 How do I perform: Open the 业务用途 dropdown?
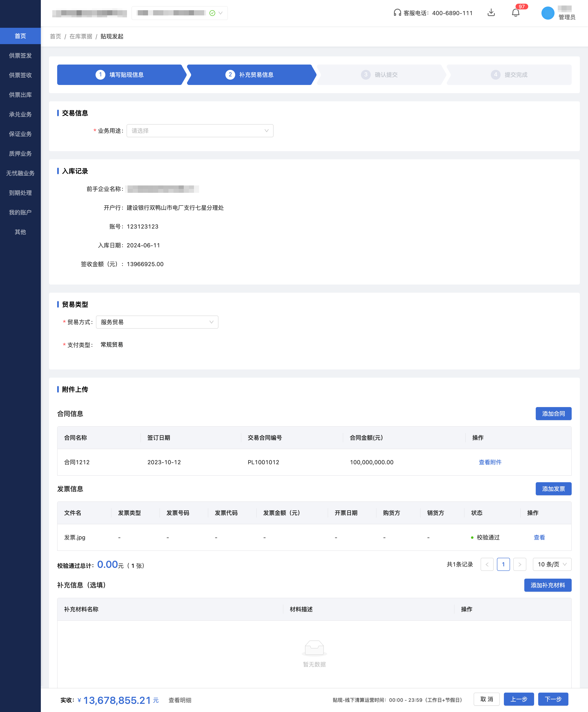(x=200, y=131)
